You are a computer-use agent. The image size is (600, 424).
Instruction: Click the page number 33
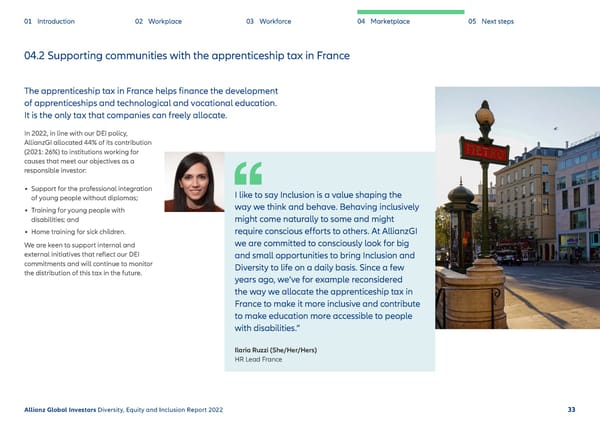click(571, 410)
